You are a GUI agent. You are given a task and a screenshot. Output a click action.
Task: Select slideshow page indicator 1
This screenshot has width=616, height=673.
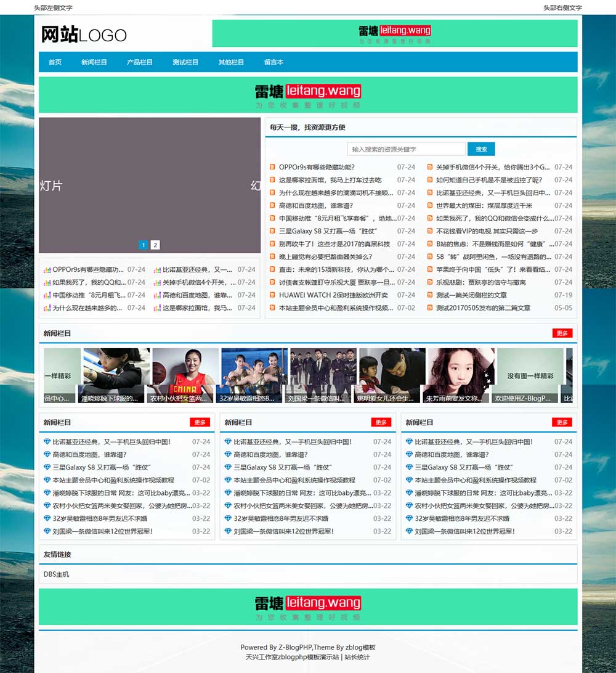click(x=144, y=245)
